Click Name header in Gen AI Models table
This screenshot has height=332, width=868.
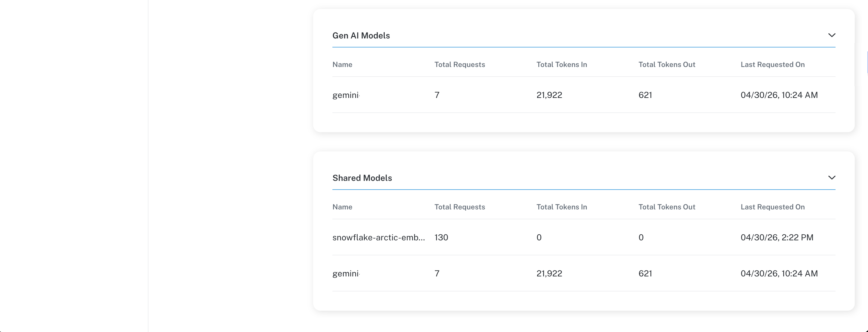pos(342,65)
